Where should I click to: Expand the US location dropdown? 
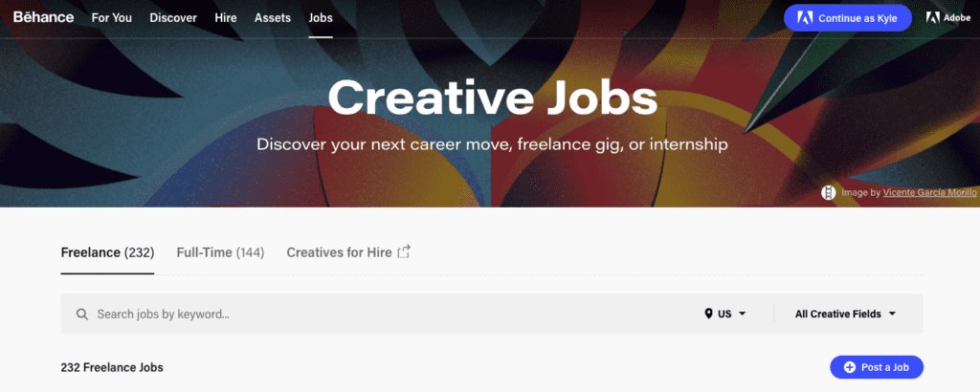(x=725, y=314)
